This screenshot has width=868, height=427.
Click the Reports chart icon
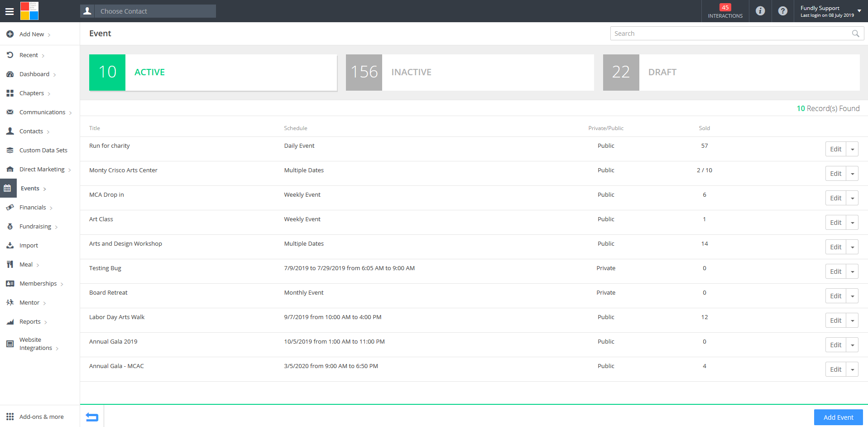[x=10, y=321]
